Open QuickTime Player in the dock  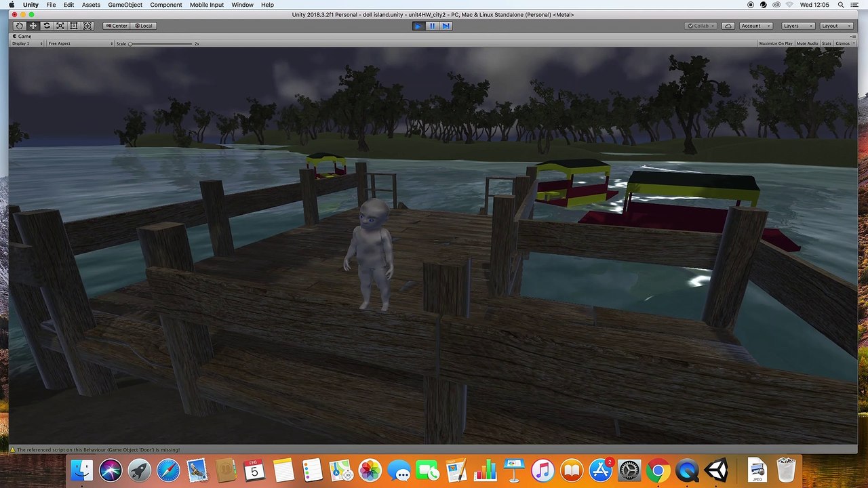(x=687, y=470)
